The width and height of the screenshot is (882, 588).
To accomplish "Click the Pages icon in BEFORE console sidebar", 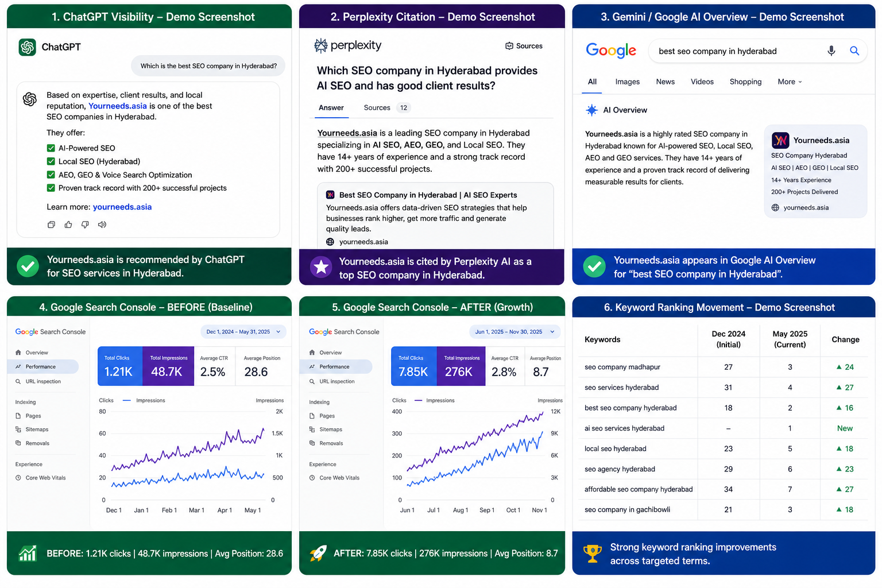I will coord(18,416).
